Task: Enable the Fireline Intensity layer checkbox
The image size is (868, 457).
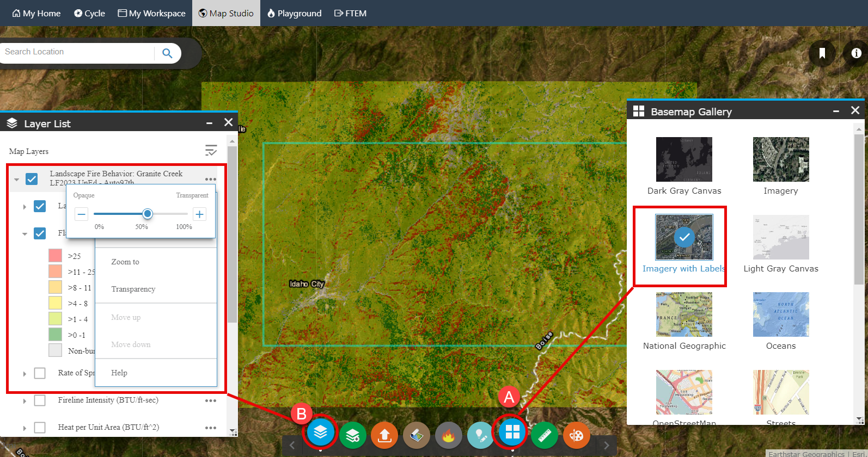Action: click(x=40, y=400)
